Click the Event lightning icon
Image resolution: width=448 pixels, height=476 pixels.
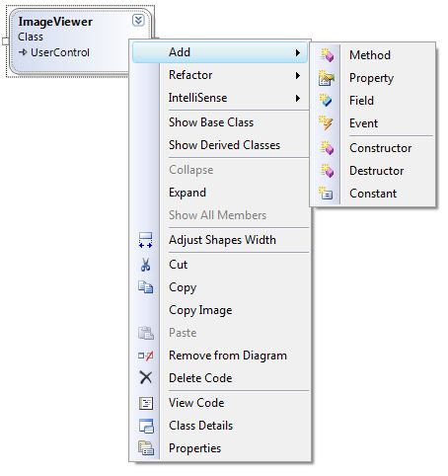pyautogui.click(x=326, y=123)
